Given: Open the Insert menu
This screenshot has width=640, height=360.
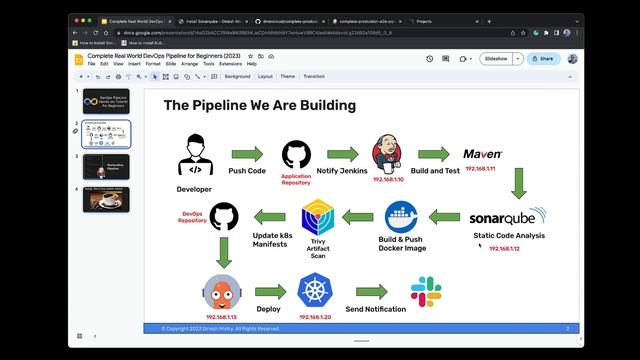Looking at the screenshot, I should [x=134, y=64].
